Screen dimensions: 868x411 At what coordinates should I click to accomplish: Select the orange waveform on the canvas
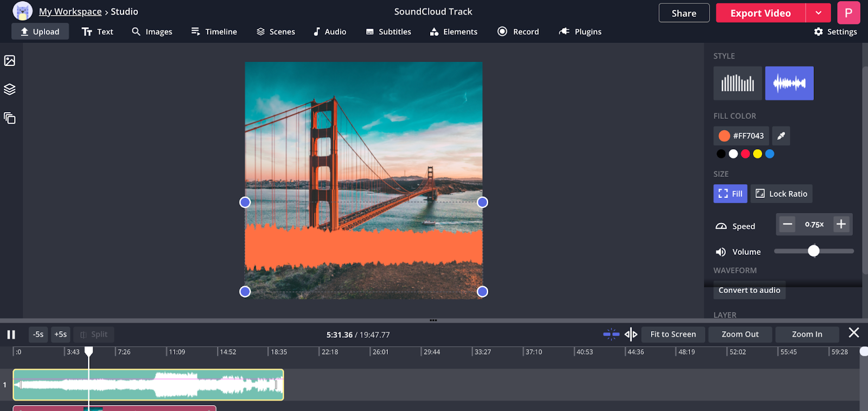point(363,247)
